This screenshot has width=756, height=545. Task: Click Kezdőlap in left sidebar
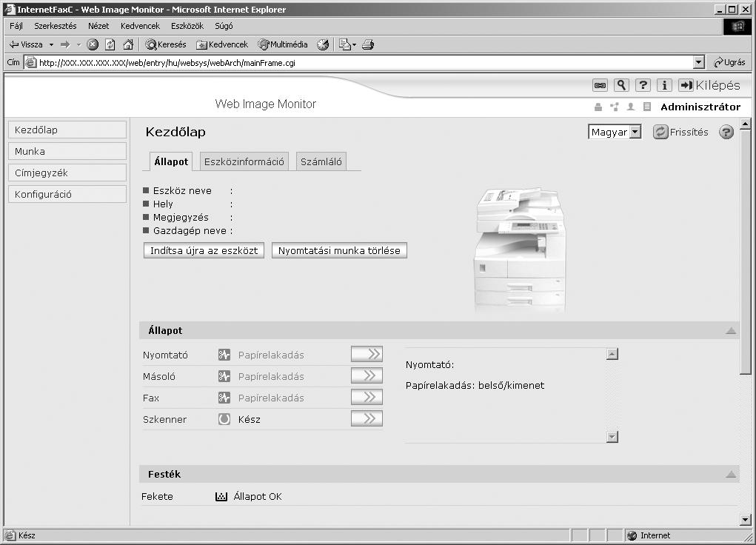(67, 130)
